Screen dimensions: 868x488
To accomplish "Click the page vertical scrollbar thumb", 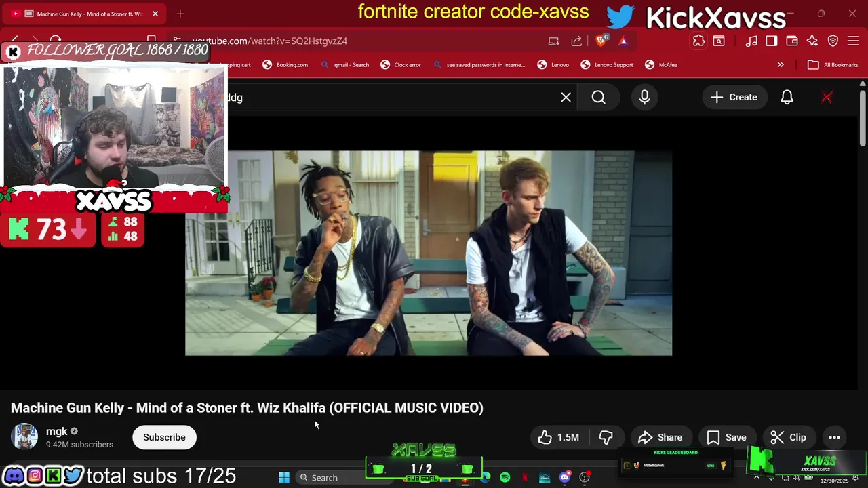I will (863, 118).
